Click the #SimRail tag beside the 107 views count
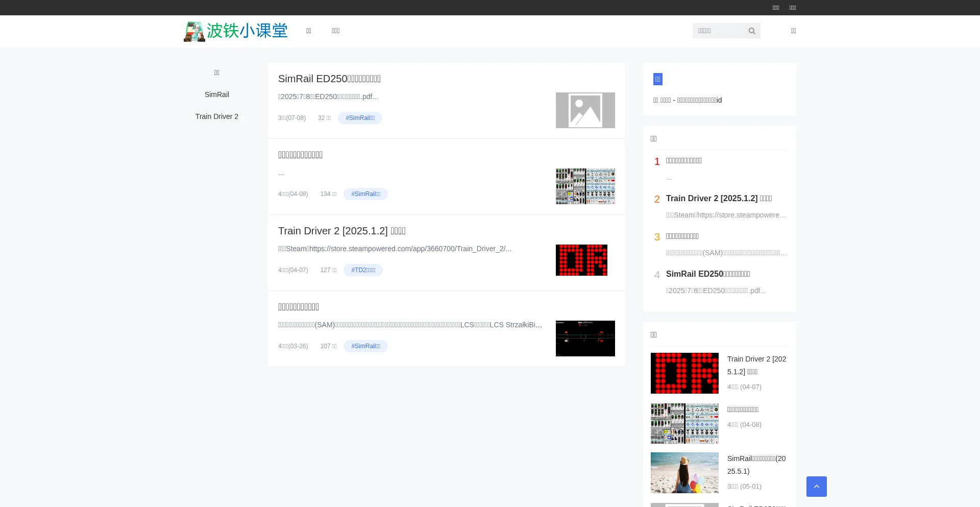Screen dimensions: 980x507 pos(365,346)
